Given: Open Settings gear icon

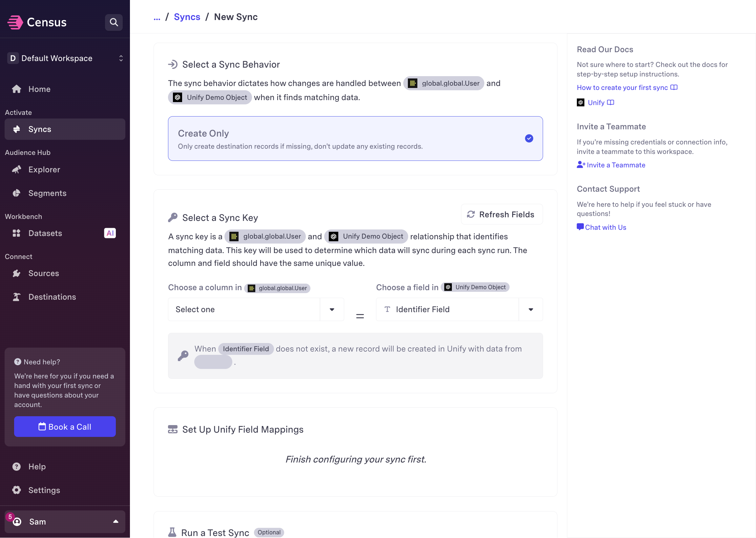Looking at the screenshot, I should pyautogui.click(x=16, y=490).
